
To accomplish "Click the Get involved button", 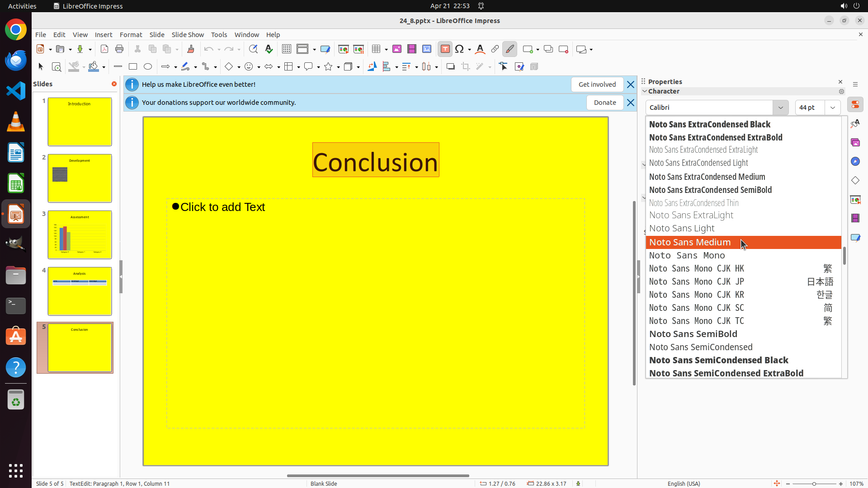I will click(x=597, y=84).
